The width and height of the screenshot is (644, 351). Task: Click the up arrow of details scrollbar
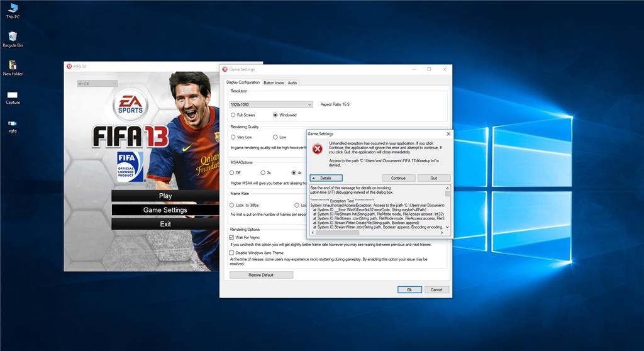pos(447,188)
